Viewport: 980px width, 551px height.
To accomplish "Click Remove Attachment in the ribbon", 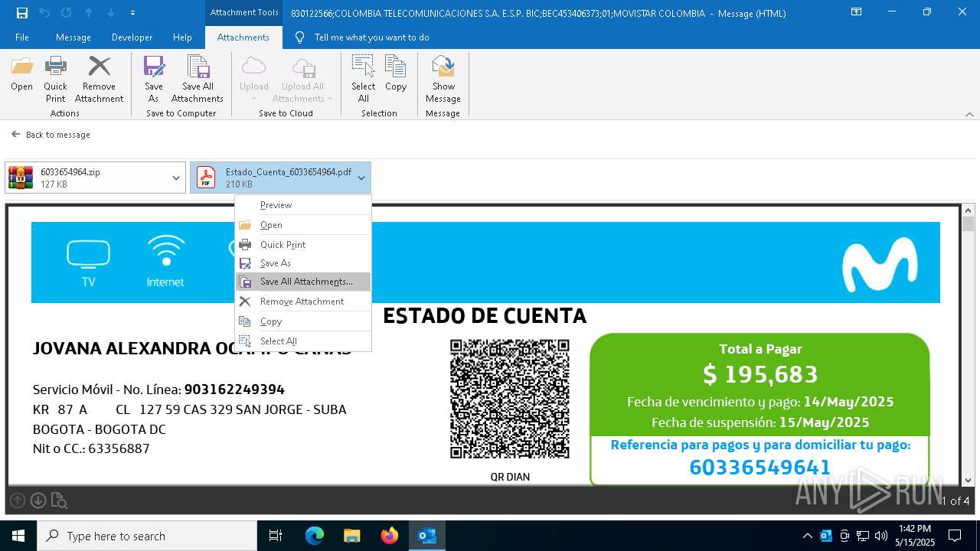I will tap(99, 80).
